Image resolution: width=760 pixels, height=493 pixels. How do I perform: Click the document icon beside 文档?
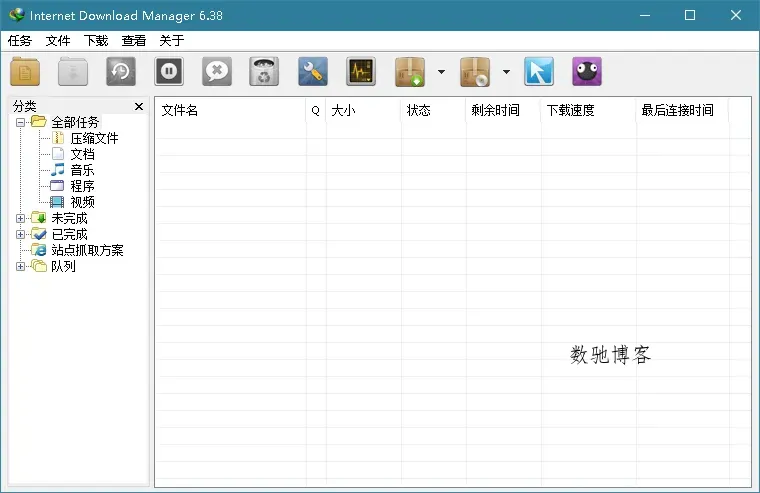click(58, 154)
